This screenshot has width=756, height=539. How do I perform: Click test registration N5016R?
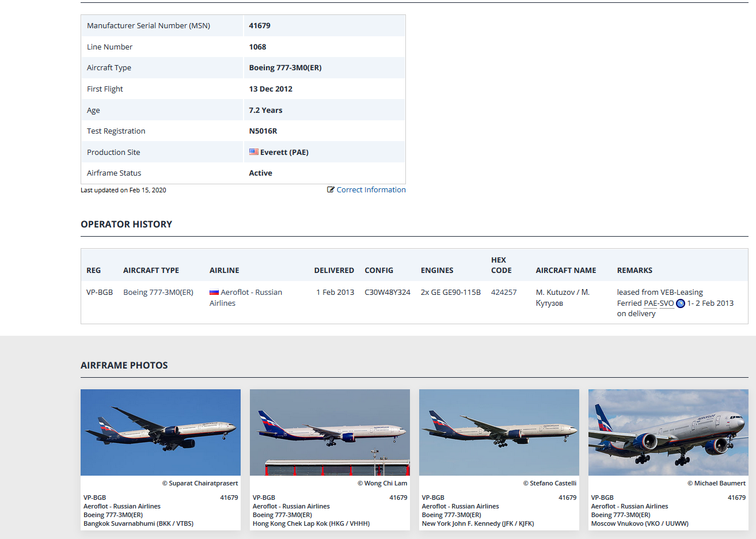[x=263, y=131]
